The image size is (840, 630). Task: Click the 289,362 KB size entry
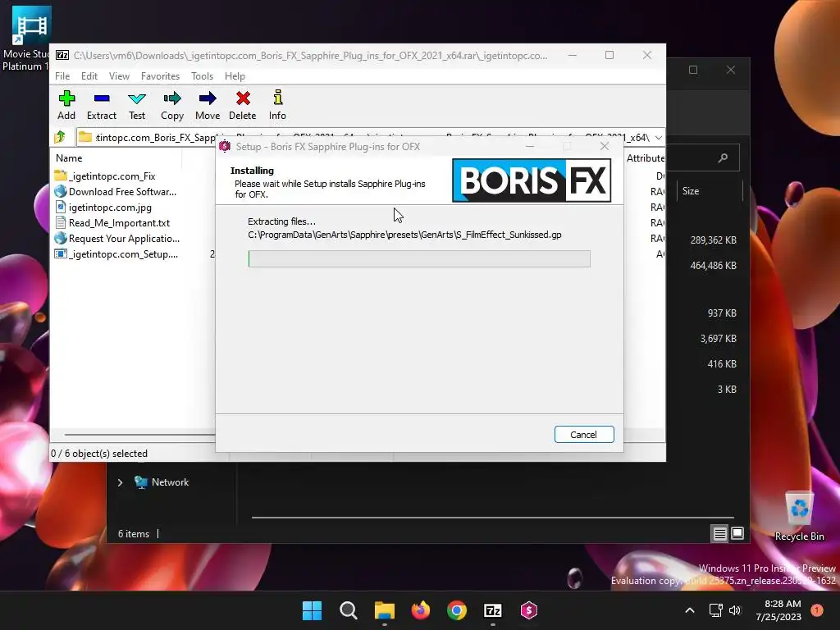(713, 240)
